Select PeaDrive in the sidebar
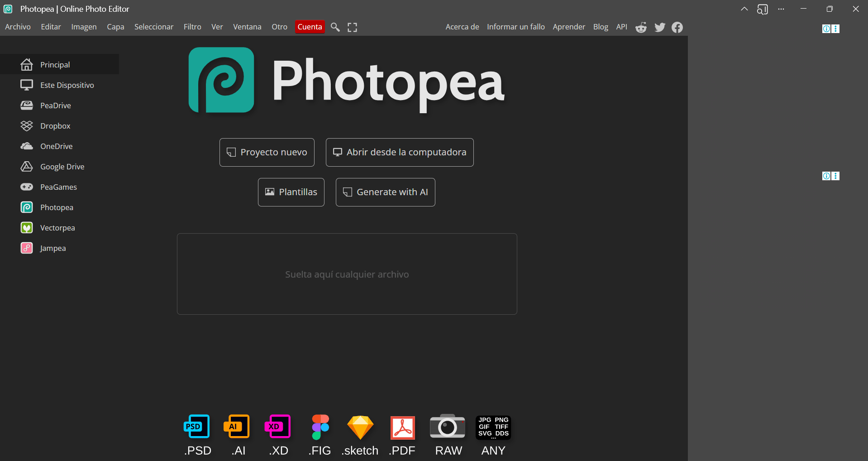868x461 pixels. [x=59, y=105]
